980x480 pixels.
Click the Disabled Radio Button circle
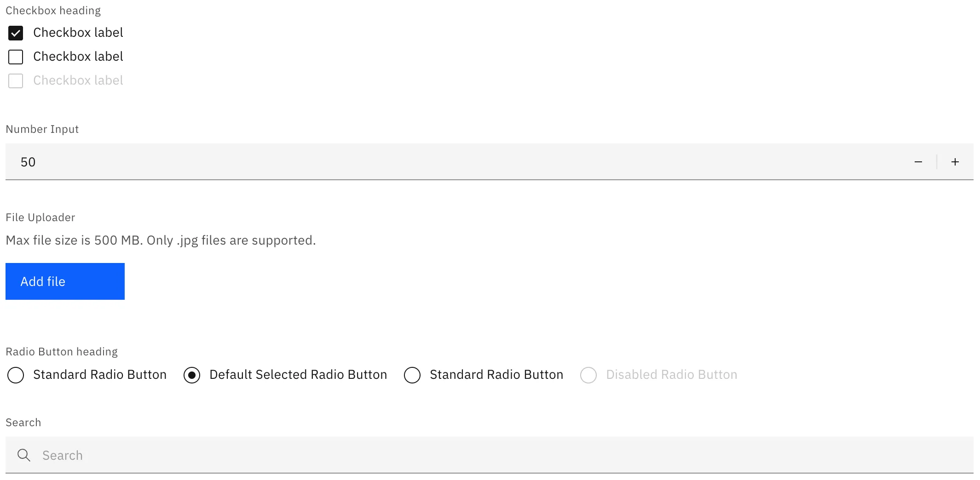tap(588, 375)
